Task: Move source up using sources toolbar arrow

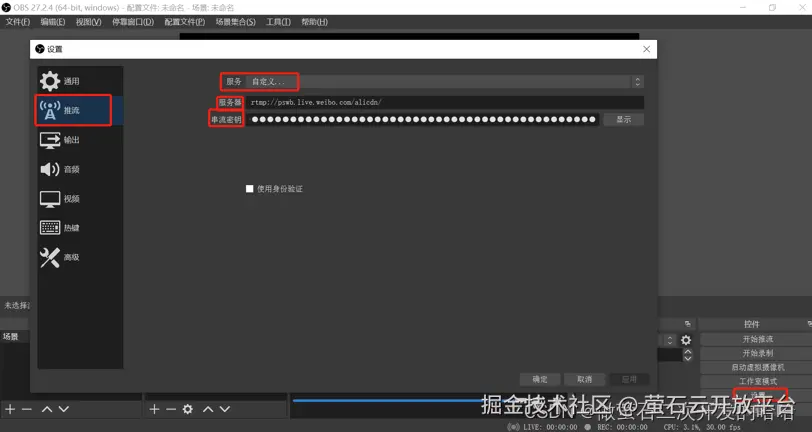Action: 208,409
